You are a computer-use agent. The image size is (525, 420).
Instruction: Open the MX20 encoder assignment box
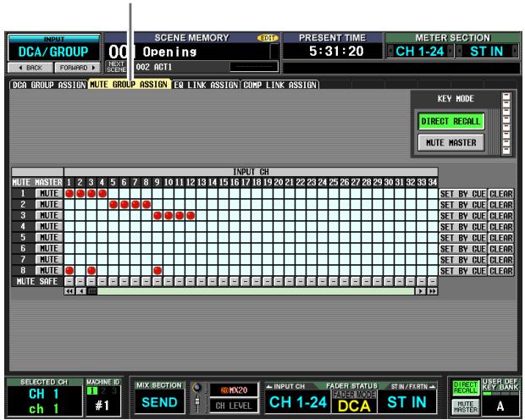point(234,390)
